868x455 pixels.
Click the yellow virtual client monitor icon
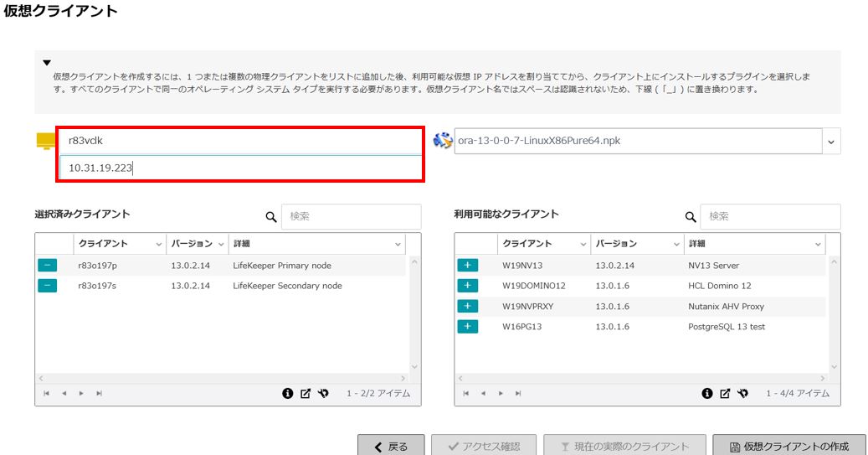(45, 141)
